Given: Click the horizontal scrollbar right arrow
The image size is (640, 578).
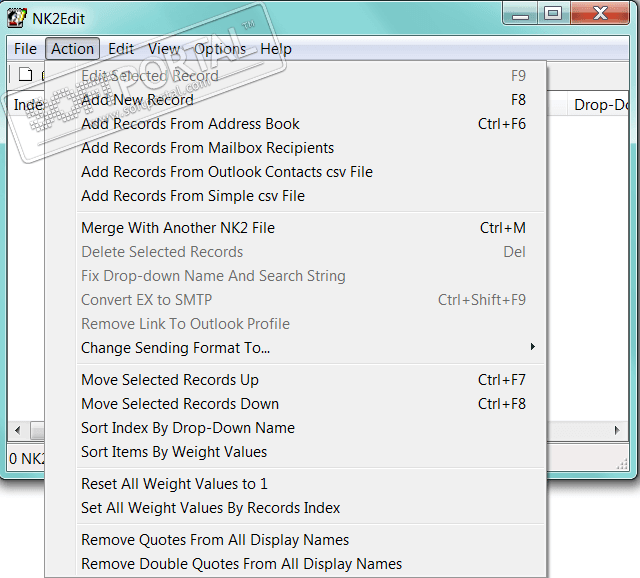Looking at the screenshot, I should point(617,430).
